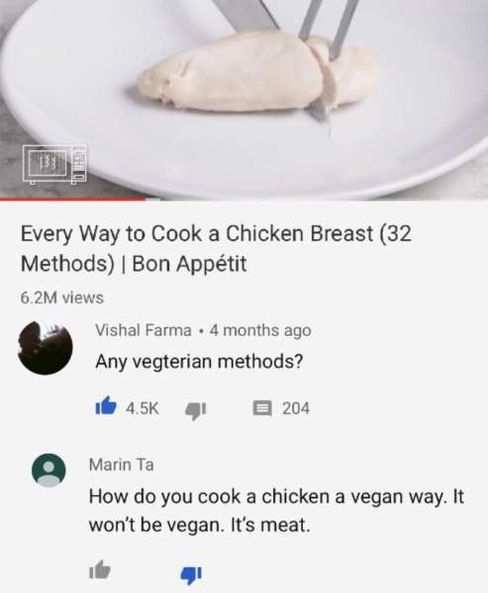Select Marin Ta's reply text about vegan chicken
Viewport: 488px width, 593px height.
pos(277,511)
